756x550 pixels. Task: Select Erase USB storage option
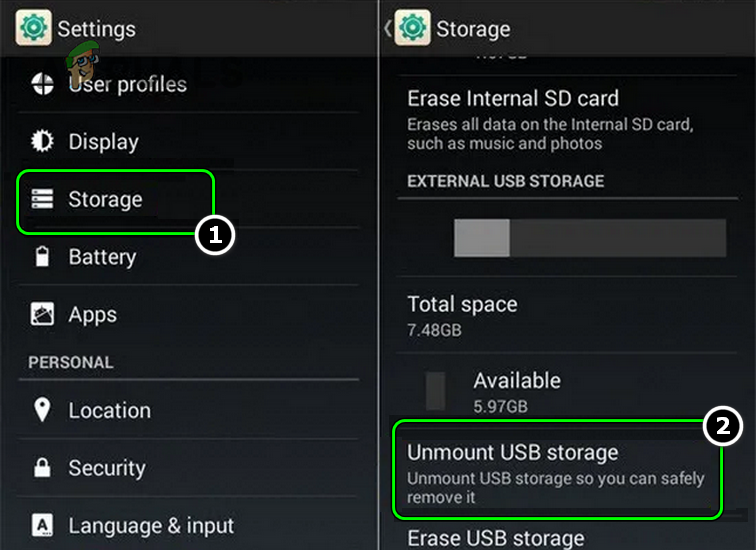(x=495, y=537)
